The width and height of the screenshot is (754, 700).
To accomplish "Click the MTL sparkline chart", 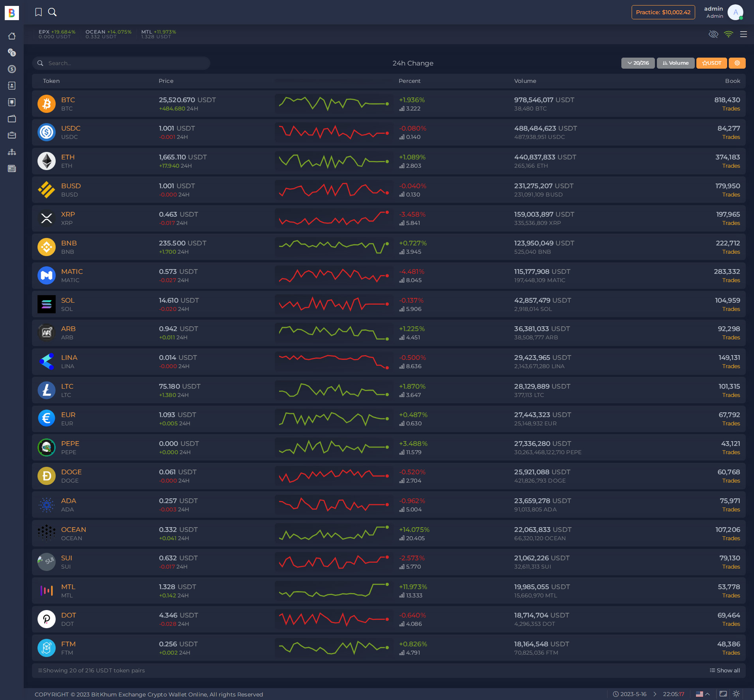I will click(x=334, y=591).
